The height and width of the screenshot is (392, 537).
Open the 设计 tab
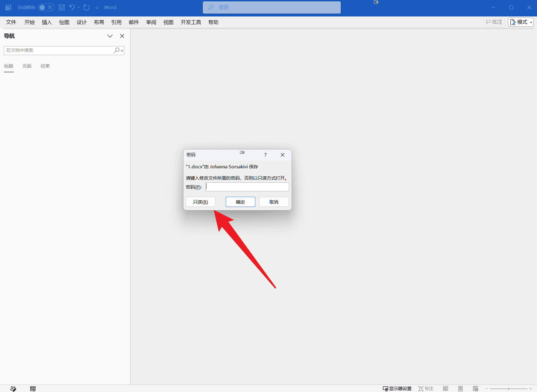coord(81,22)
